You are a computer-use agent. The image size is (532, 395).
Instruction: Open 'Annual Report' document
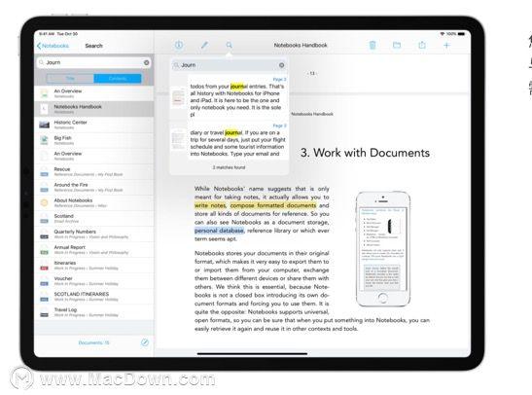(94, 249)
